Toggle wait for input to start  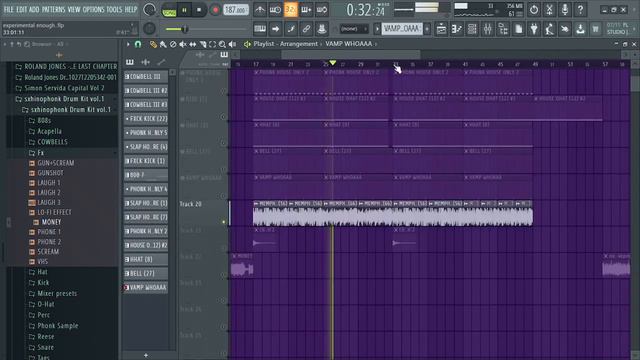[275, 9]
